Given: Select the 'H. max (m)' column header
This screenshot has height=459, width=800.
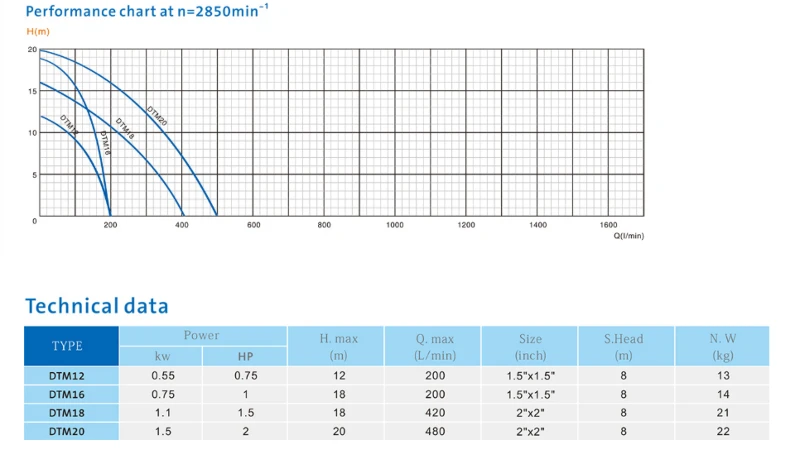Looking at the screenshot, I should pos(336,346).
